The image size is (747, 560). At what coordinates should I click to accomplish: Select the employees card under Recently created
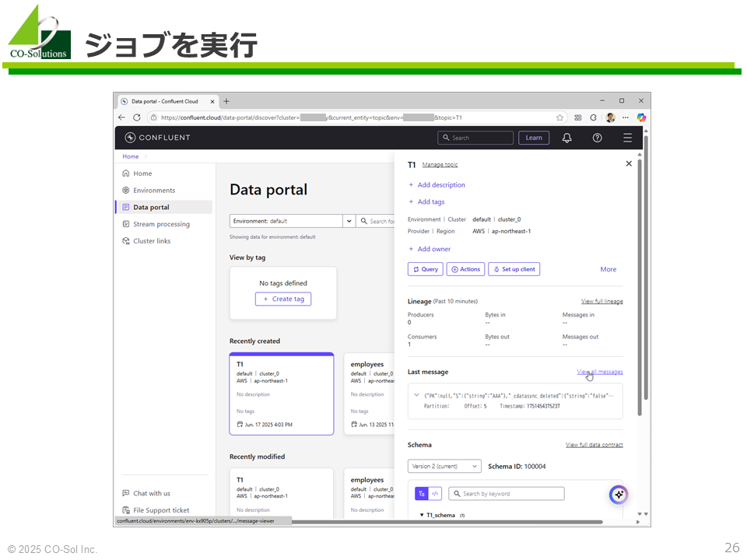[370, 394]
